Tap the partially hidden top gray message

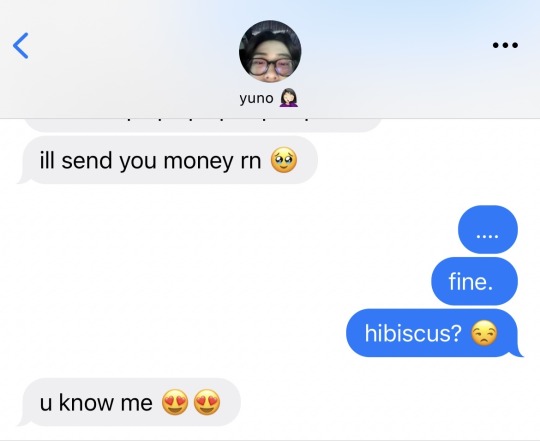pos(203,125)
